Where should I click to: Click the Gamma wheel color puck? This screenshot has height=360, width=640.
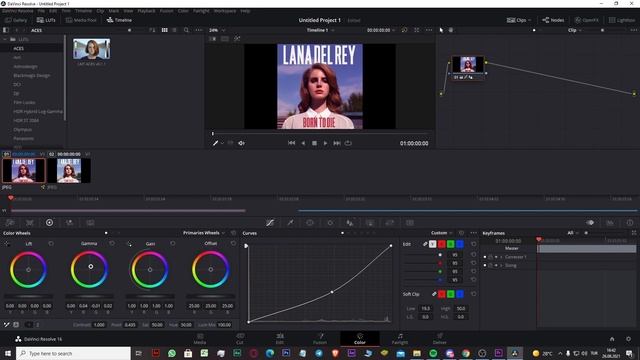pos(91,267)
